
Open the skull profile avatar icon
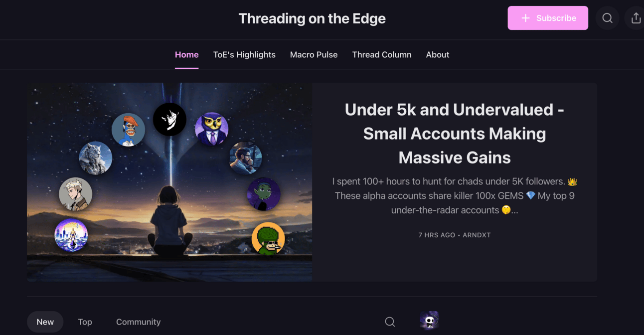pos(429,321)
